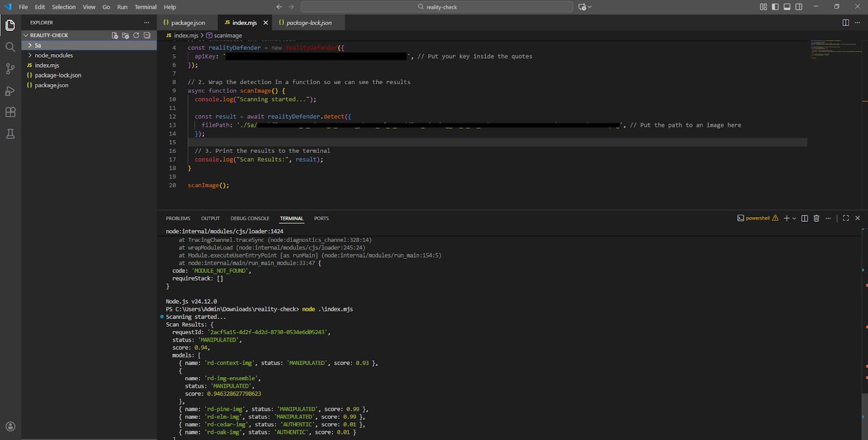Viewport: 868px width, 440px height.
Task: Maximize the terminal panel size
Action: 846,218
